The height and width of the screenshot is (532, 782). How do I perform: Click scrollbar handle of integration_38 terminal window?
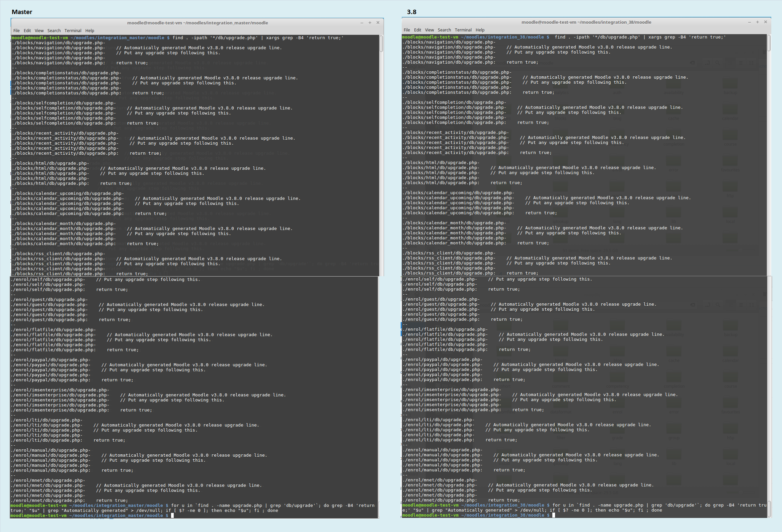click(x=769, y=43)
